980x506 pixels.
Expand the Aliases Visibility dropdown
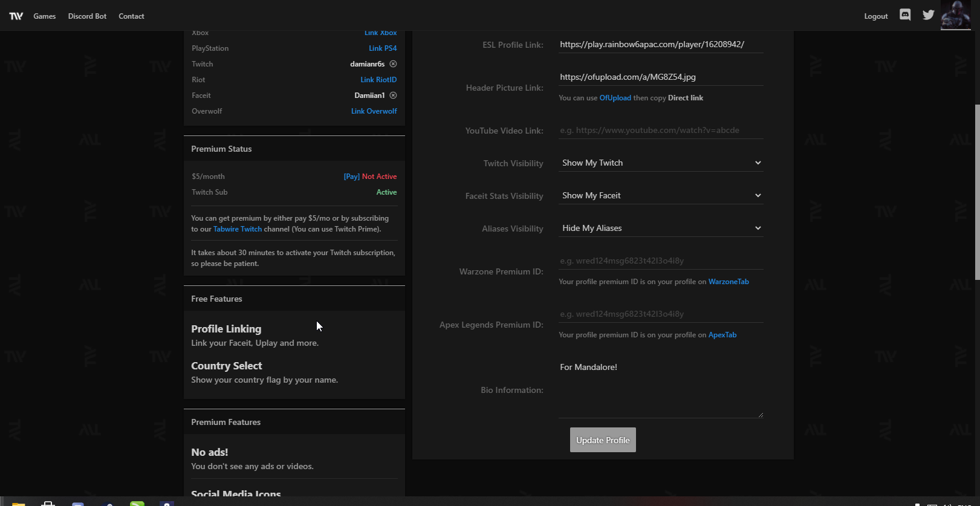coord(660,229)
